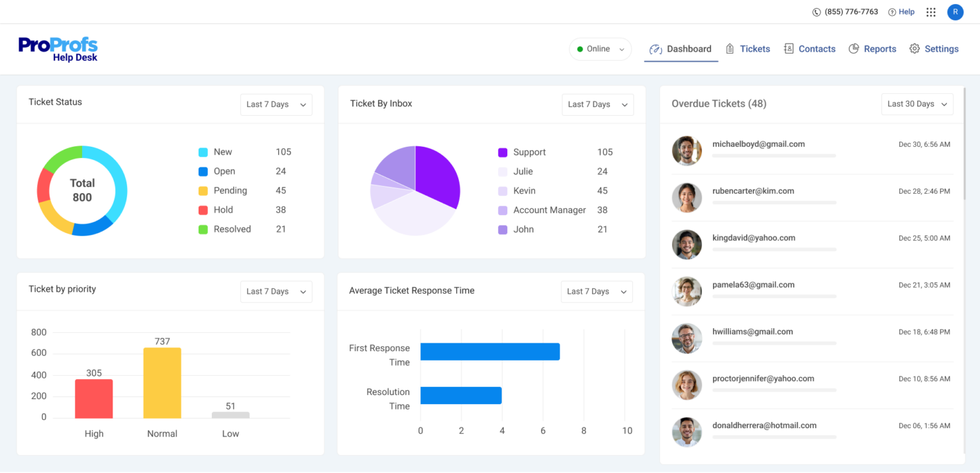The width and height of the screenshot is (980, 473).
Task: Click the Reports clock icon
Action: pos(854,48)
